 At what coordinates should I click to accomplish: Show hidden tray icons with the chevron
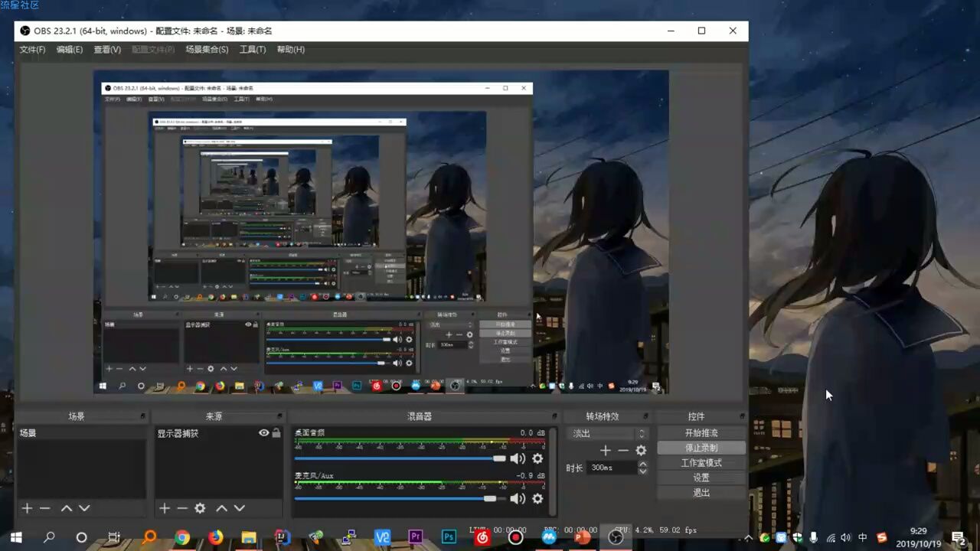(x=748, y=537)
